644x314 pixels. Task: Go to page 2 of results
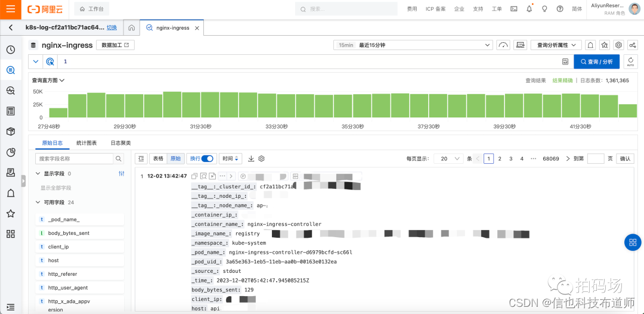coord(500,158)
